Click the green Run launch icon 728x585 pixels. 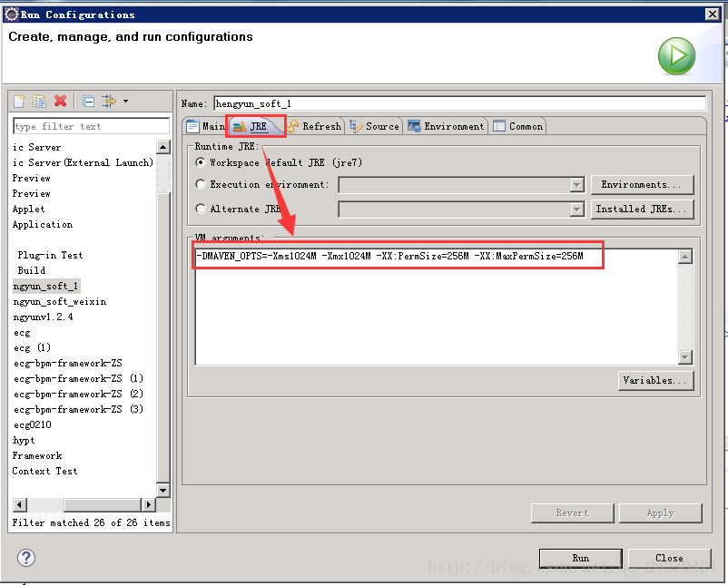(x=675, y=55)
